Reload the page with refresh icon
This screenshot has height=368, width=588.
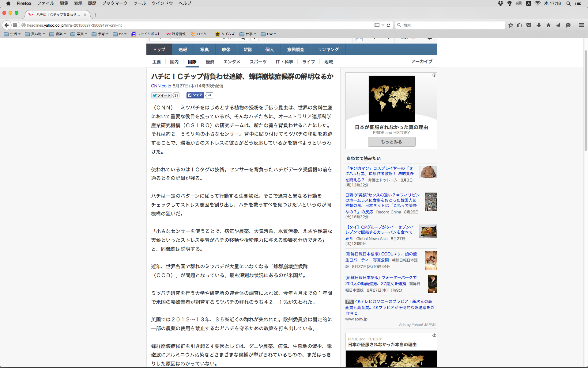coord(388,25)
